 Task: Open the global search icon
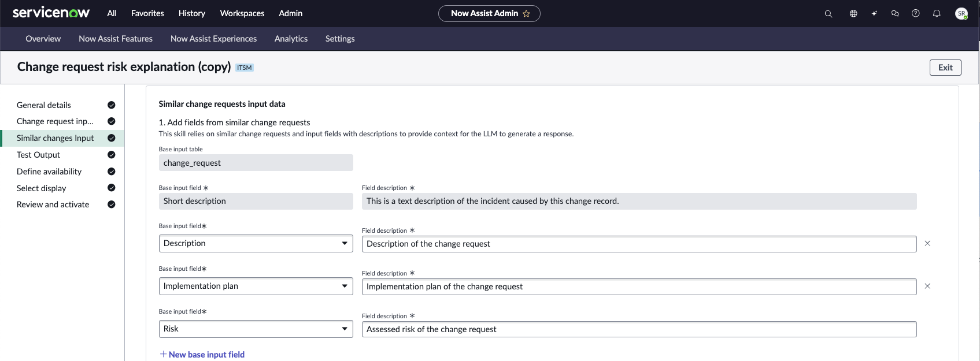[829, 13]
